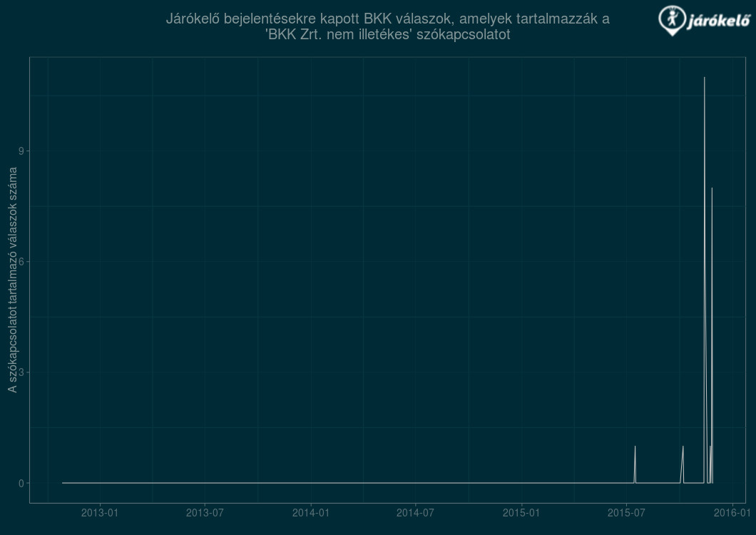
Task: Click the y-axis tick label 0
Action: (x=21, y=483)
